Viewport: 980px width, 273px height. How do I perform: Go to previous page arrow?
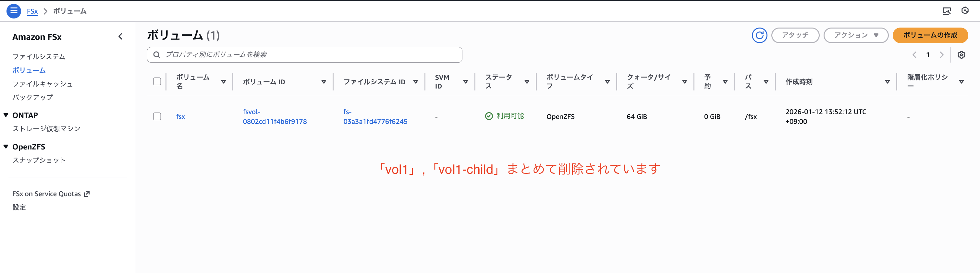(914, 55)
